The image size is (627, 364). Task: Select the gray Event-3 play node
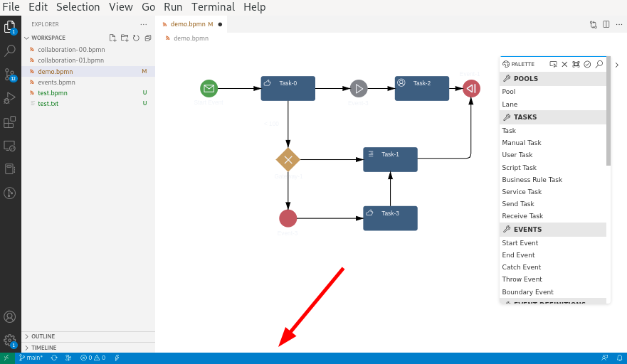coord(359,88)
